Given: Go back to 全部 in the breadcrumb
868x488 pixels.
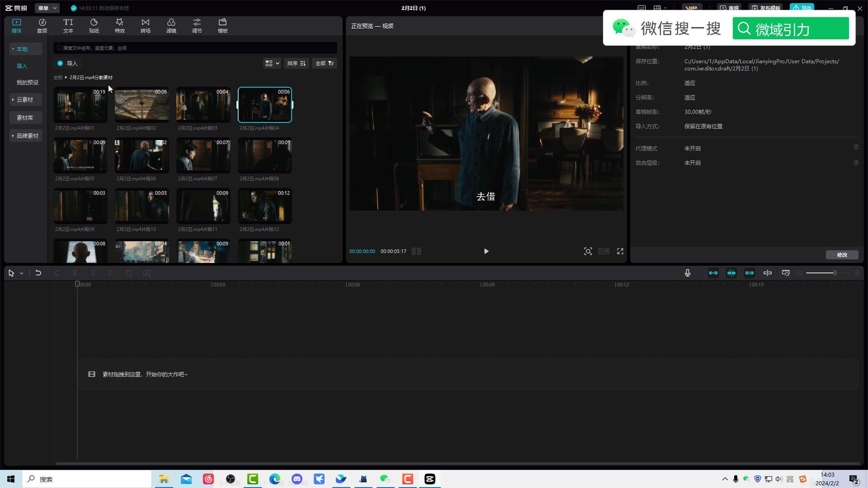Looking at the screenshot, I should coord(58,77).
